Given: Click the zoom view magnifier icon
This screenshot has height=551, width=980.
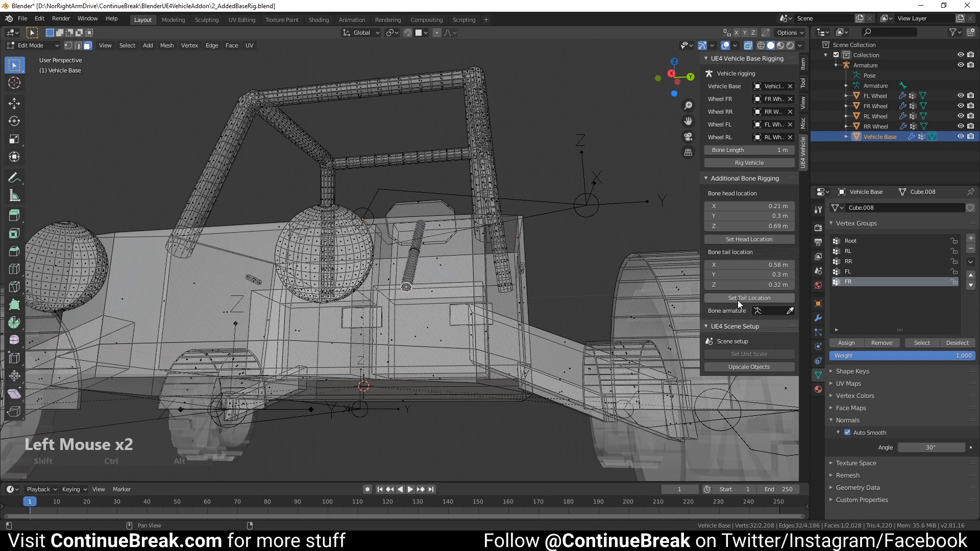Looking at the screenshot, I should (x=688, y=106).
